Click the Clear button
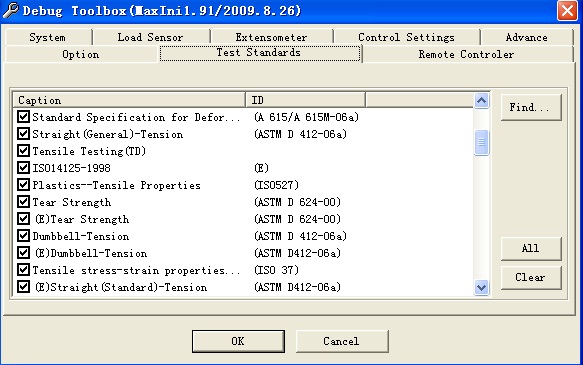Image resolution: width=583 pixels, height=365 pixels. coord(531,277)
